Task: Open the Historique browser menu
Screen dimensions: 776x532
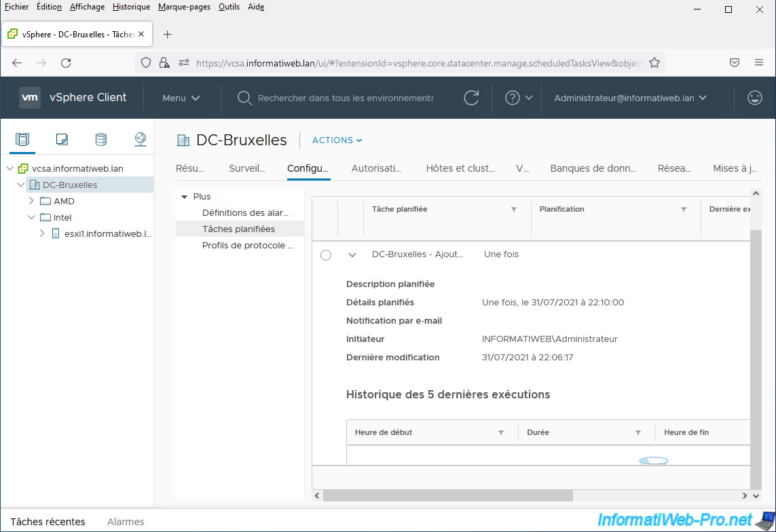Action: click(x=131, y=7)
